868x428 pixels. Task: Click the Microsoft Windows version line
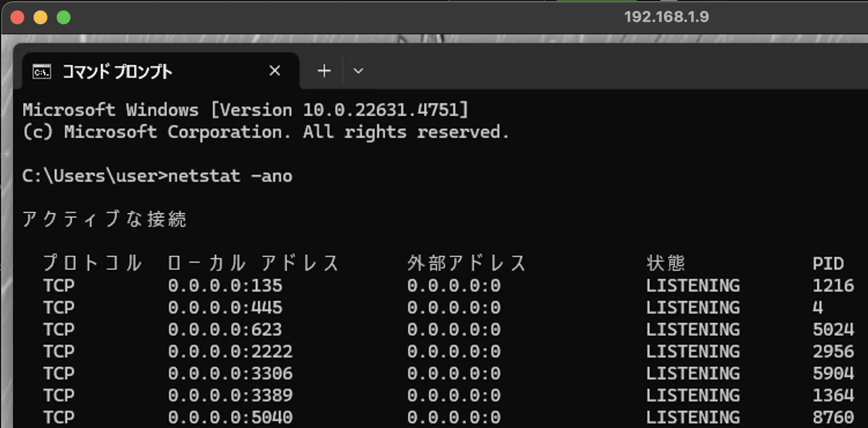coord(246,109)
